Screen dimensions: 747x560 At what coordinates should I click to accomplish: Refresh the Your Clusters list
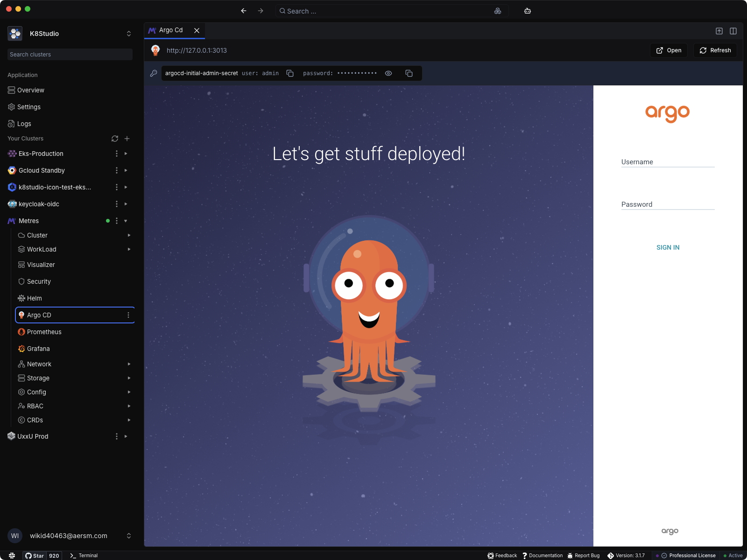pyautogui.click(x=115, y=139)
